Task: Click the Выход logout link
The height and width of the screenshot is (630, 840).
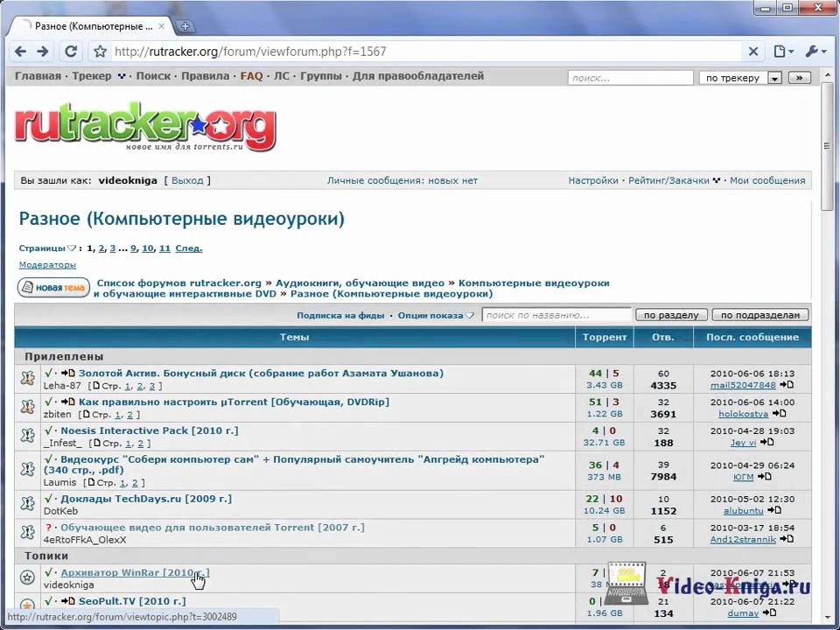Action: click(x=187, y=180)
